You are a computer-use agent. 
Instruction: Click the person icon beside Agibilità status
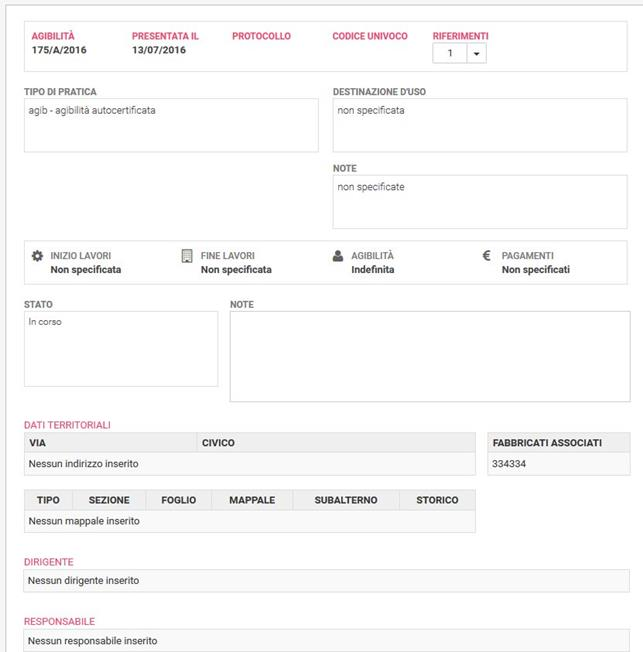pos(338,256)
